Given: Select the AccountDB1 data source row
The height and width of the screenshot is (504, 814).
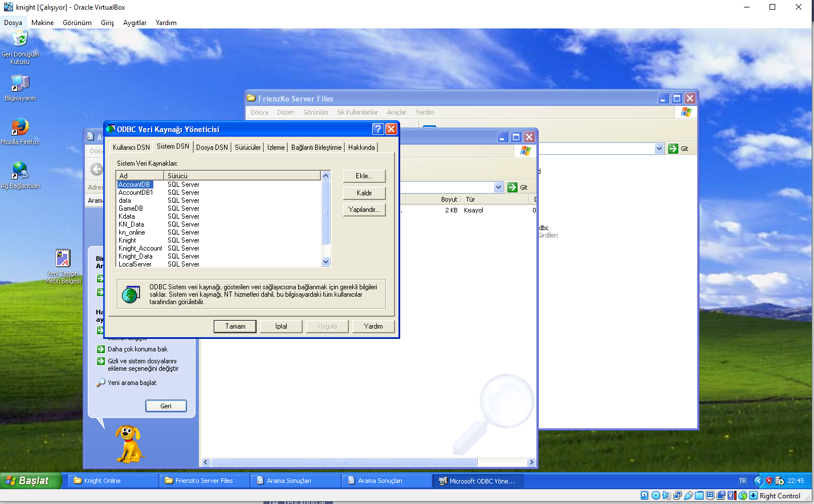Looking at the screenshot, I should (x=136, y=192).
